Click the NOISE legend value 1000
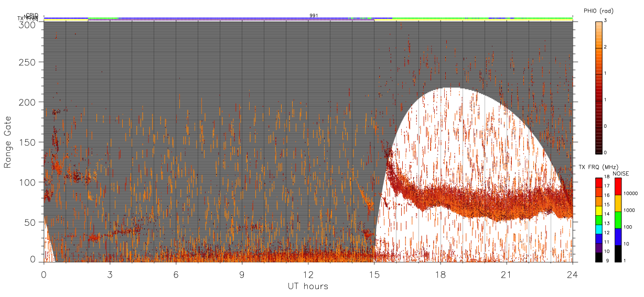This screenshot has width=644, height=297. point(629,210)
